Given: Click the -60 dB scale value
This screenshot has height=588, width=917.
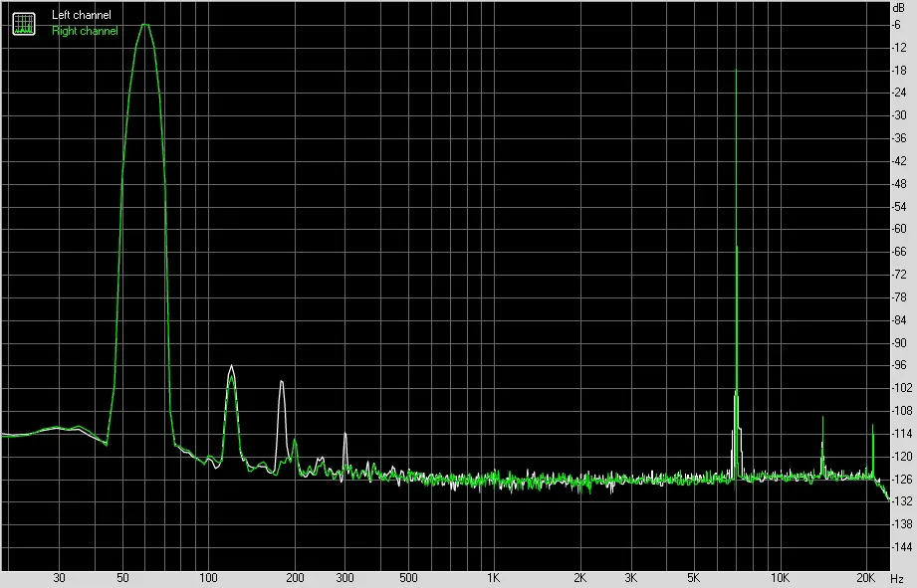Looking at the screenshot, I should [899, 229].
